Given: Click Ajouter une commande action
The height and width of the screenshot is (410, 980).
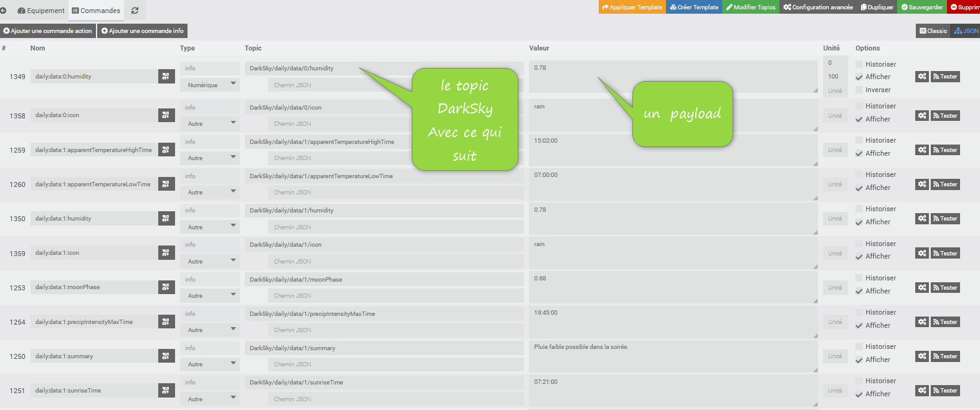Looking at the screenshot, I should [48, 31].
